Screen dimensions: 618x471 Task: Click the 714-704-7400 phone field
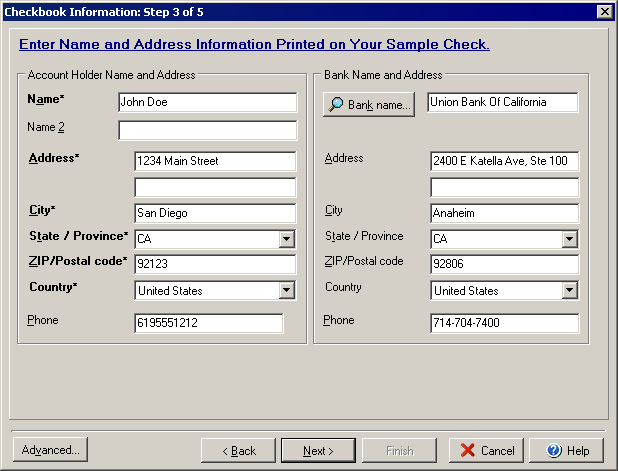click(504, 323)
